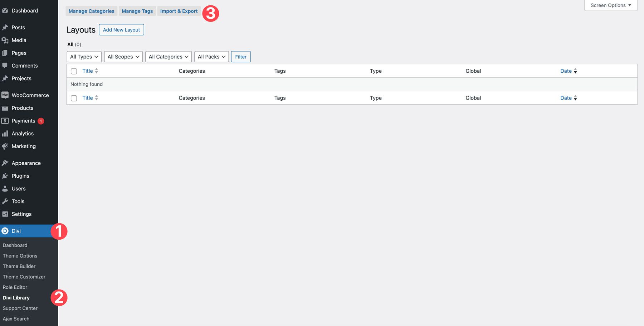
Task: Click the Marketing megaphone icon
Action: tap(5, 146)
